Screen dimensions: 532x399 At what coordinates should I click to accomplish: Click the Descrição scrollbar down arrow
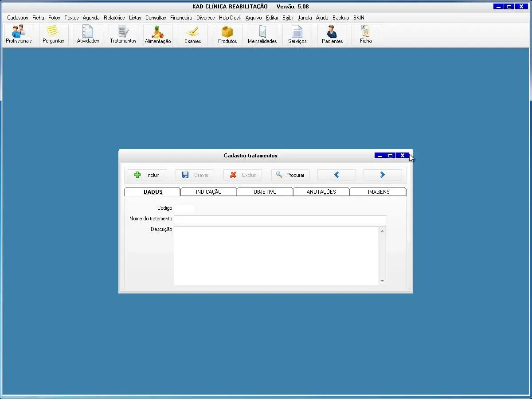(382, 281)
